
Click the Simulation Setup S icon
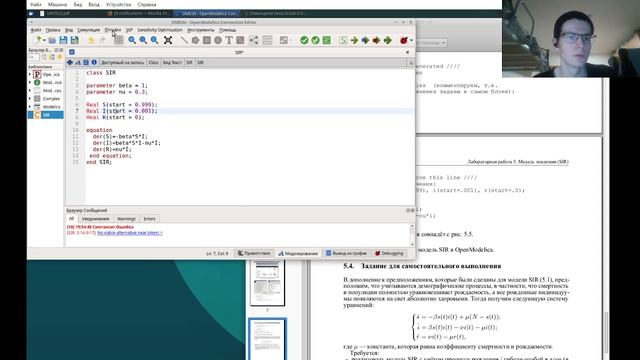[x=343, y=40]
